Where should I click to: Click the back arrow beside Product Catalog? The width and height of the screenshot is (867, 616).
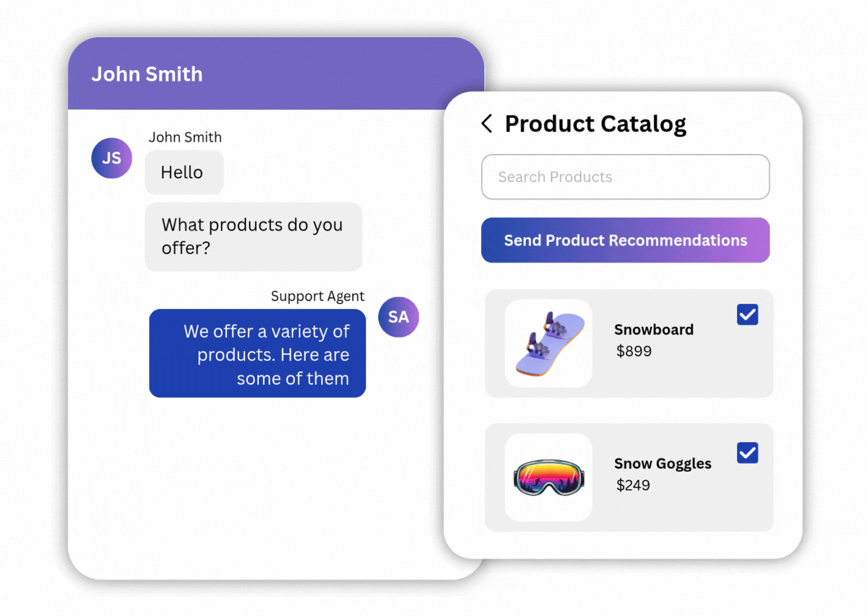click(487, 123)
